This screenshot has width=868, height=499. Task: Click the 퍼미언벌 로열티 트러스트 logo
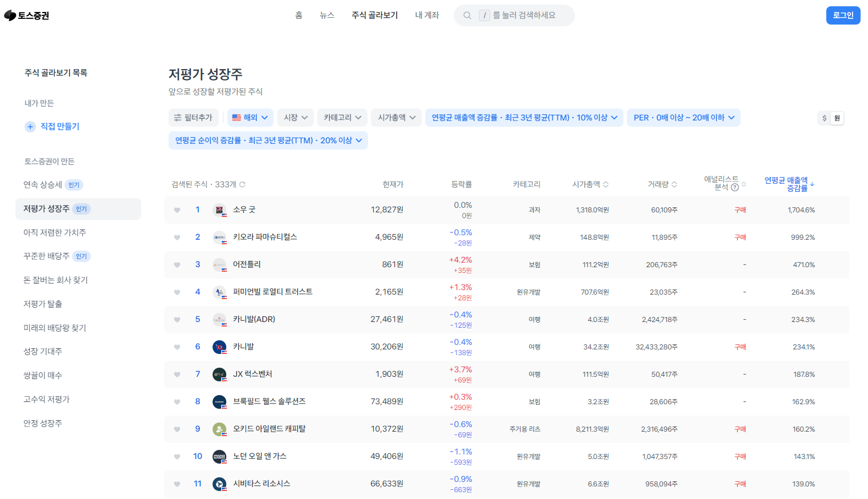click(219, 292)
